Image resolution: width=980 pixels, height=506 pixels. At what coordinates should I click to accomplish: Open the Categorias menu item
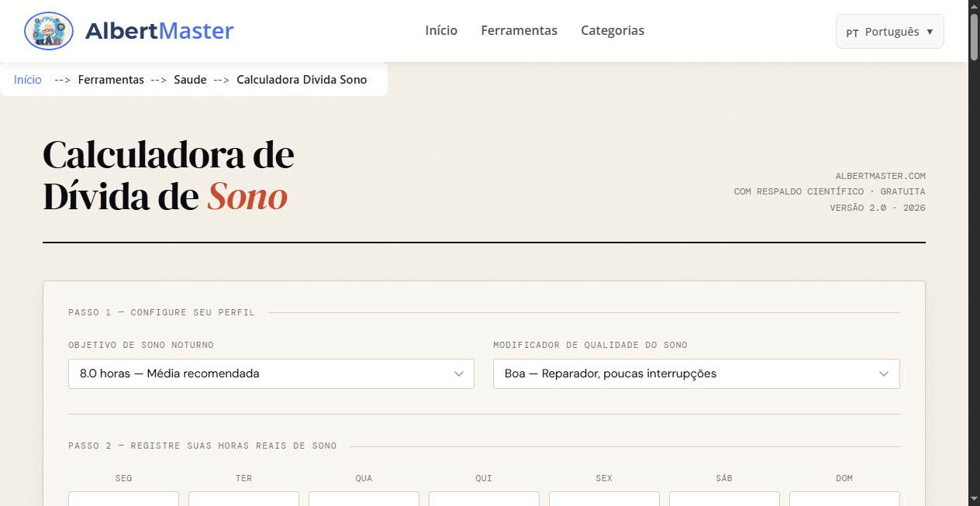(x=612, y=30)
